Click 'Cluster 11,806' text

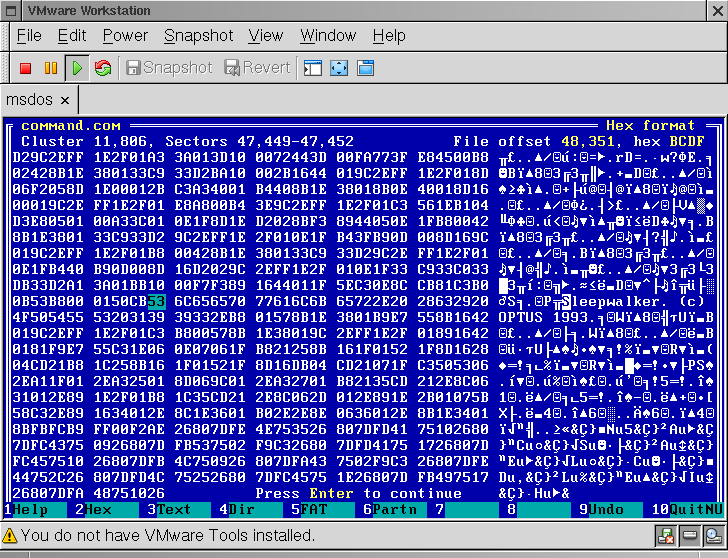click(84, 142)
